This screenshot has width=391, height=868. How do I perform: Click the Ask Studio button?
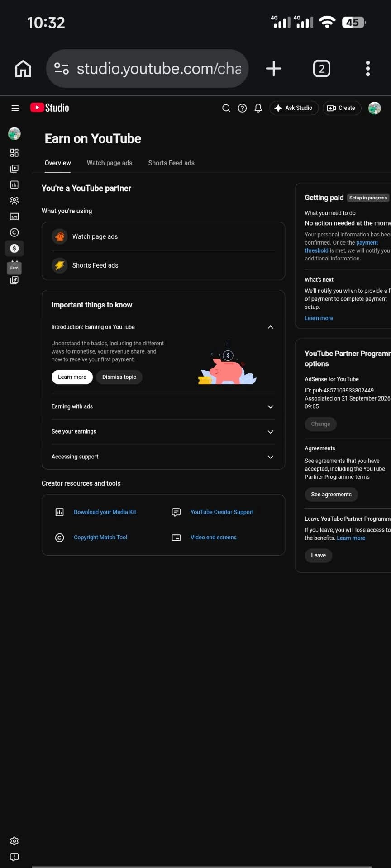click(294, 108)
